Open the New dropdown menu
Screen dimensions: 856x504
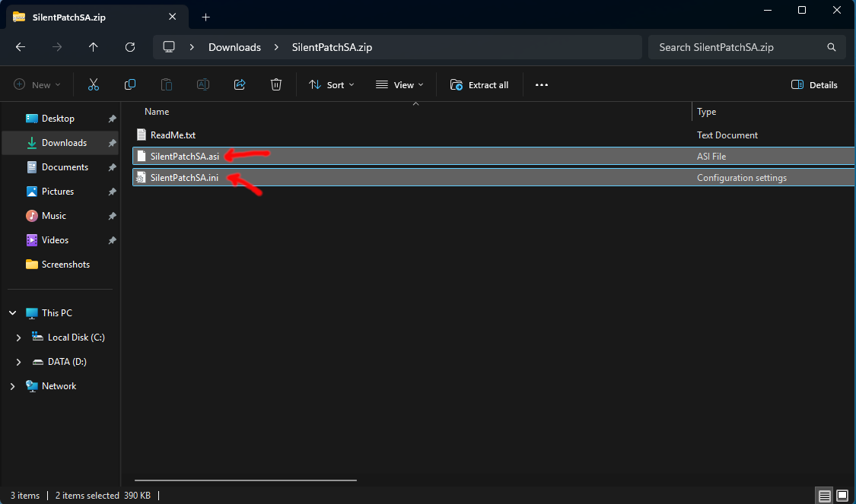pos(37,84)
